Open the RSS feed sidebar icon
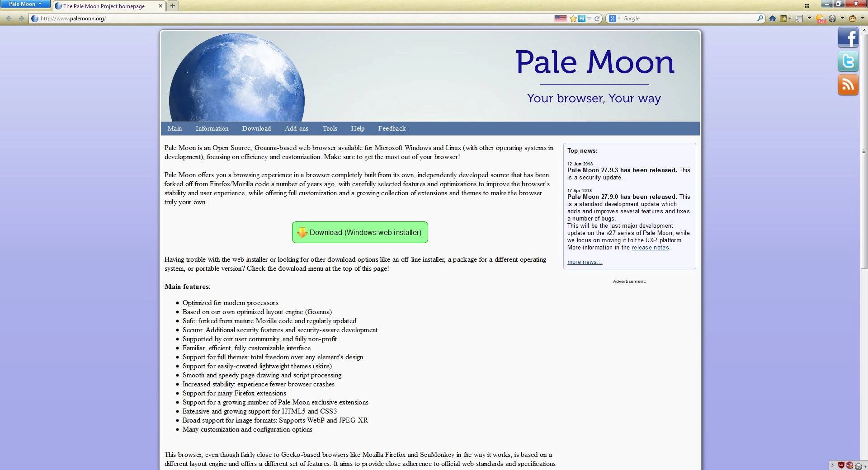868x470 pixels. (848, 85)
